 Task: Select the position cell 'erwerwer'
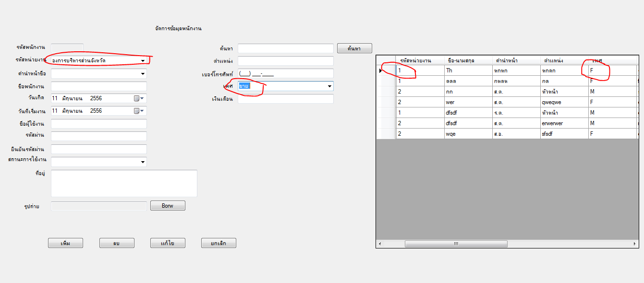tap(565, 123)
